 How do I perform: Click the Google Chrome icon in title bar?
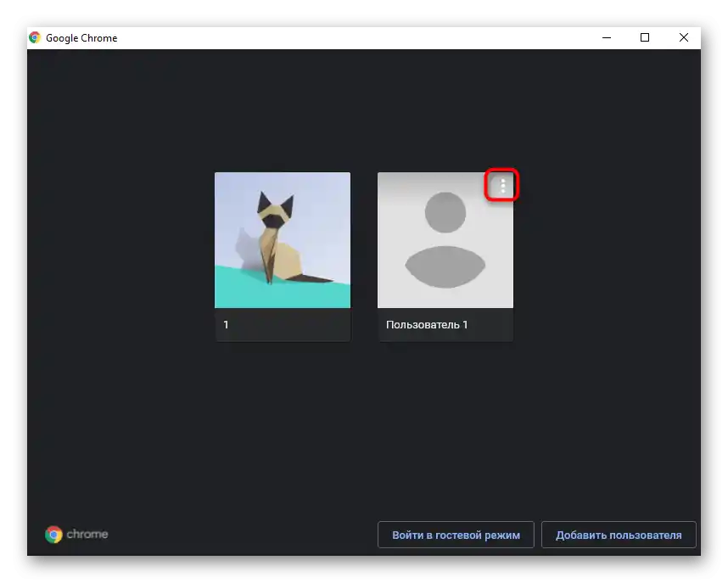[35, 37]
